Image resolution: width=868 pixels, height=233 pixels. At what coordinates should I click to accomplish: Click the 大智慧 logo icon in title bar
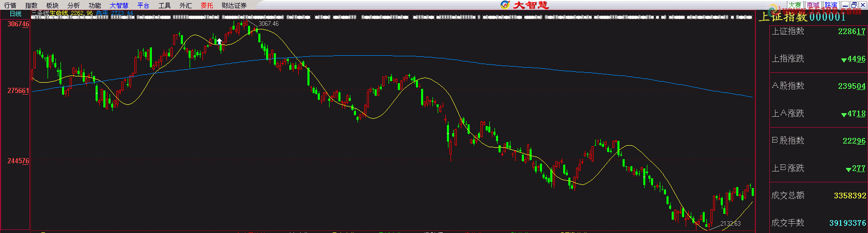[505, 5]
